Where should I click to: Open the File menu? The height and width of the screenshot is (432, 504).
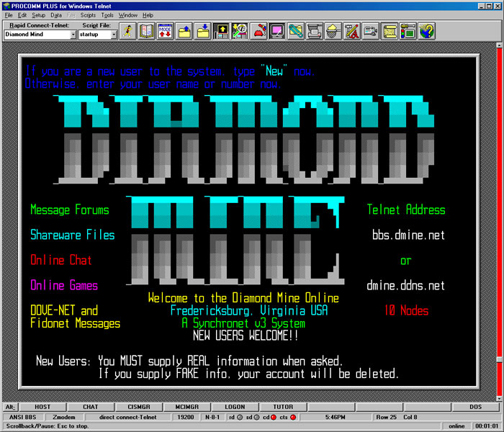[x=9, y=15]
